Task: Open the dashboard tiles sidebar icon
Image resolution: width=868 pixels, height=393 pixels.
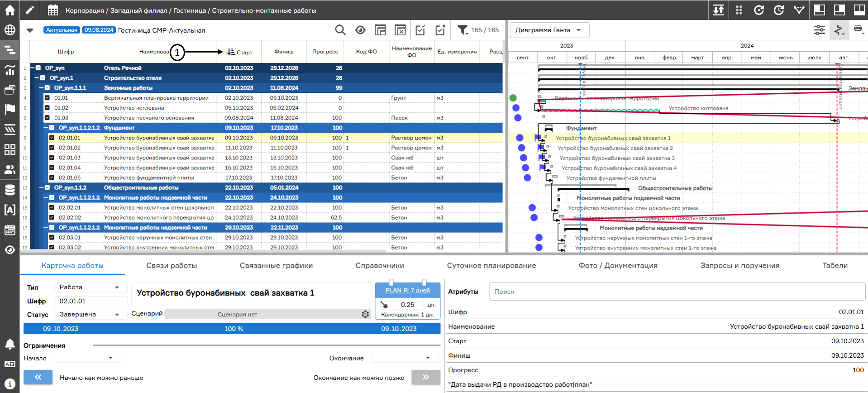Action: click(x=10, y=149)
